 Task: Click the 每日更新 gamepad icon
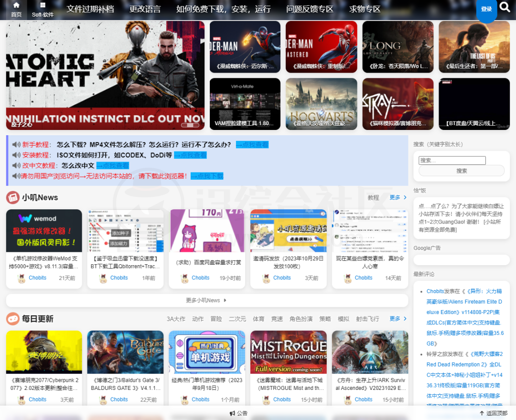(12, 319)
